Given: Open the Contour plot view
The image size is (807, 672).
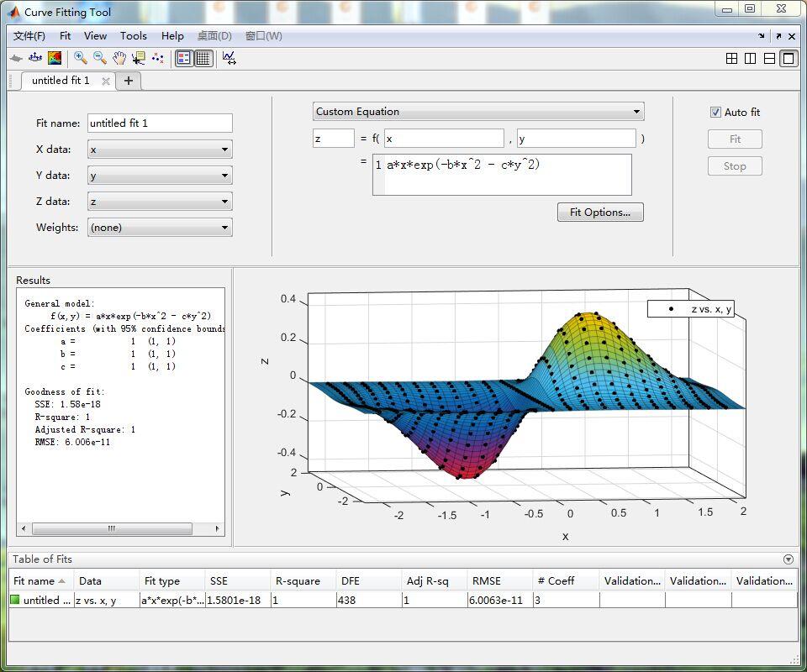Looking at the screenshot, I should coord(55,58).
